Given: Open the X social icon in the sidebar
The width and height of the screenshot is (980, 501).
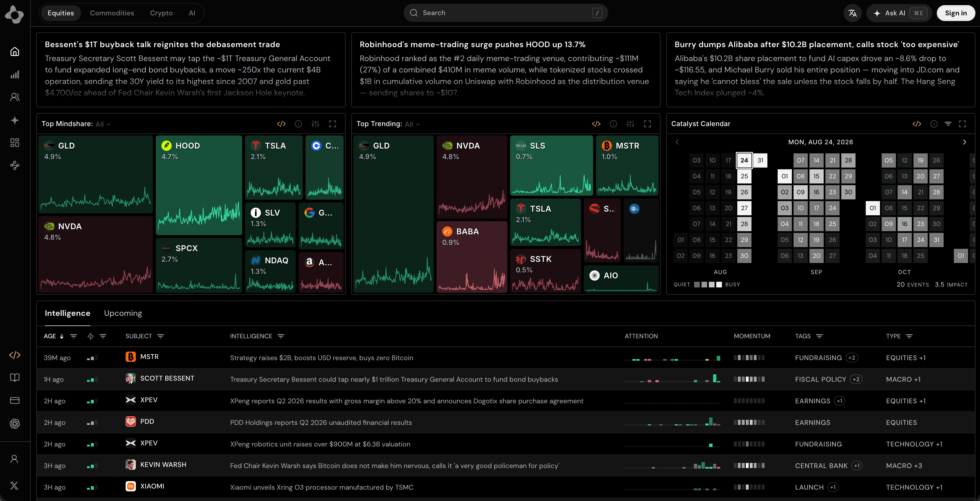Looking at the screenshot, I should pos(14,485).
